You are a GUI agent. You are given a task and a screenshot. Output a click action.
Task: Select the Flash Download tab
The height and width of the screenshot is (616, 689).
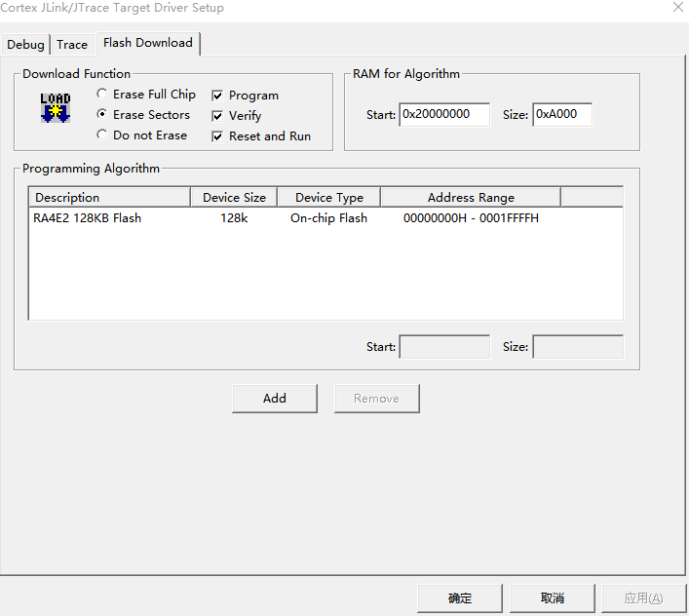click(x=148, y=43)
